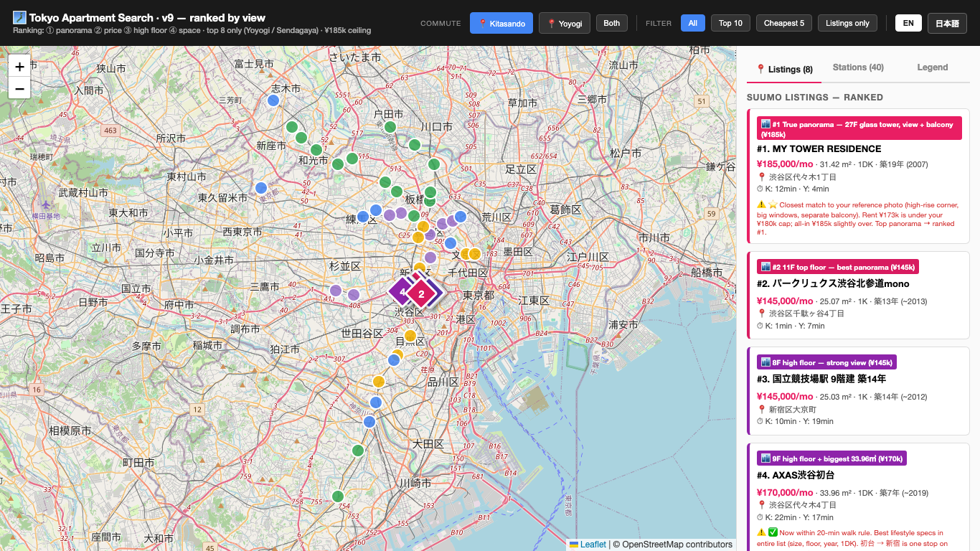Image resolution: width=980 pixels, height=551 pixels.
Task: Click the ¥185,000/mo price
Action: tap(785, 164)
